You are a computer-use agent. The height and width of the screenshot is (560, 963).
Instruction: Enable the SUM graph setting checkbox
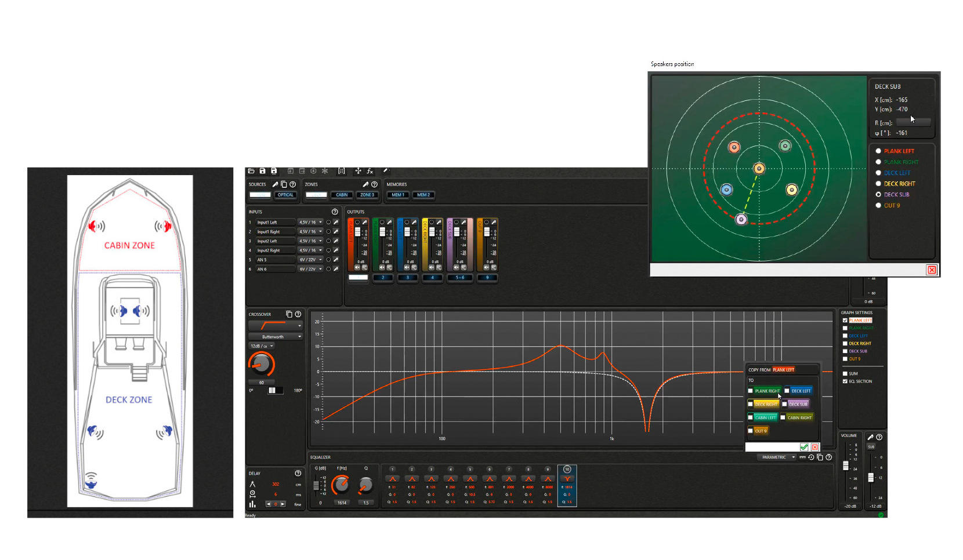(845, 373)
